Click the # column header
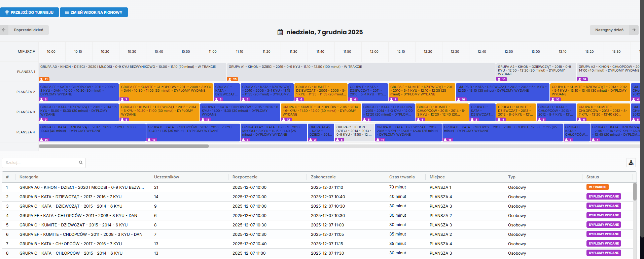This screenshot has height=259, width=644. [7, 177]
